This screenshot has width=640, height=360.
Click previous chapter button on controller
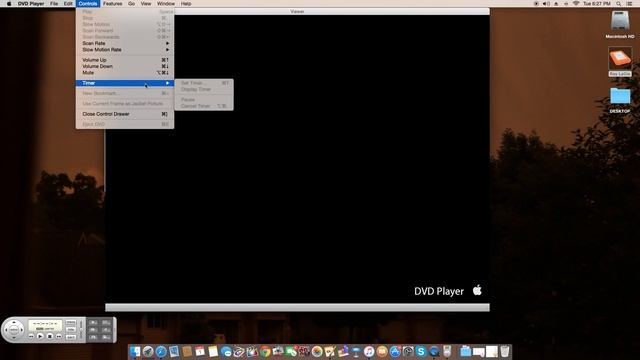pyautogui.click(x=31, y=336)
